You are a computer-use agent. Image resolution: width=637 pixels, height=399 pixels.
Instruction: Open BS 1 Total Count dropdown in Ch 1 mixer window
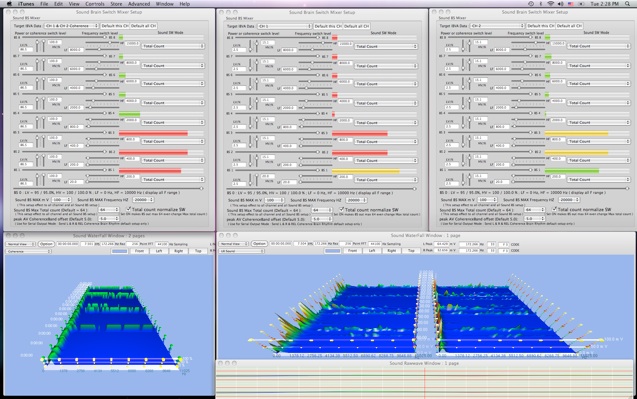coord(386,180)
